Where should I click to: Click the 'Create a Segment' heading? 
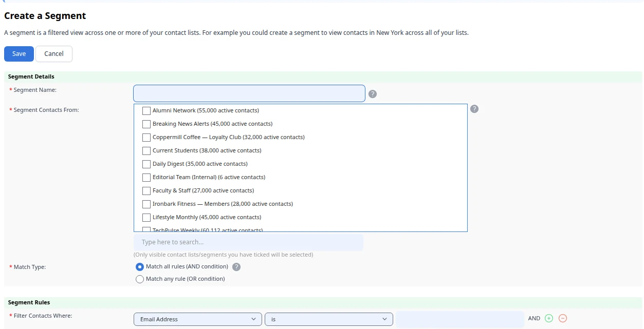tap(45, 16)
